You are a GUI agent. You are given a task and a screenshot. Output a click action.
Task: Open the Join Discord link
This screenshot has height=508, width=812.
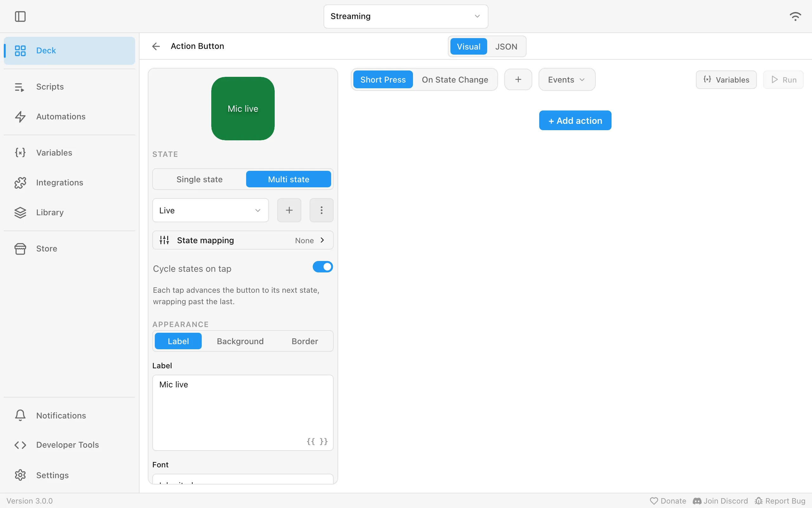pos(720,501)
